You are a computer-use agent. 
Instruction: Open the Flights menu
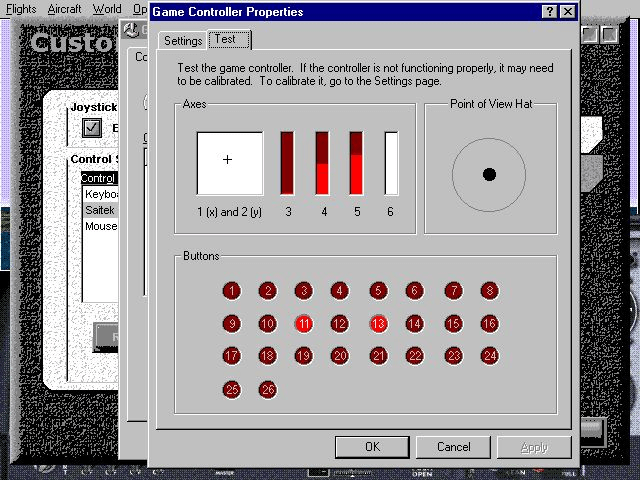click(21, 9)
